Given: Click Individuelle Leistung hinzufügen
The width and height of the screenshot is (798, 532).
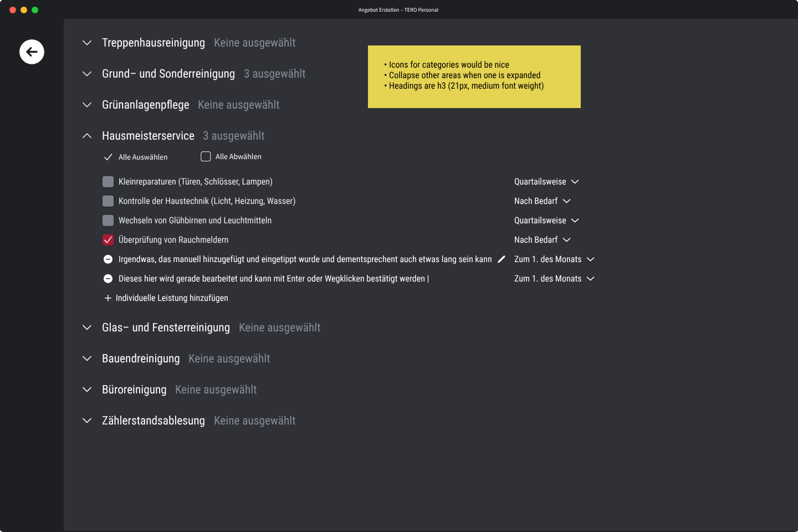Looking at the screenshot, I should [x=172, y=298].
